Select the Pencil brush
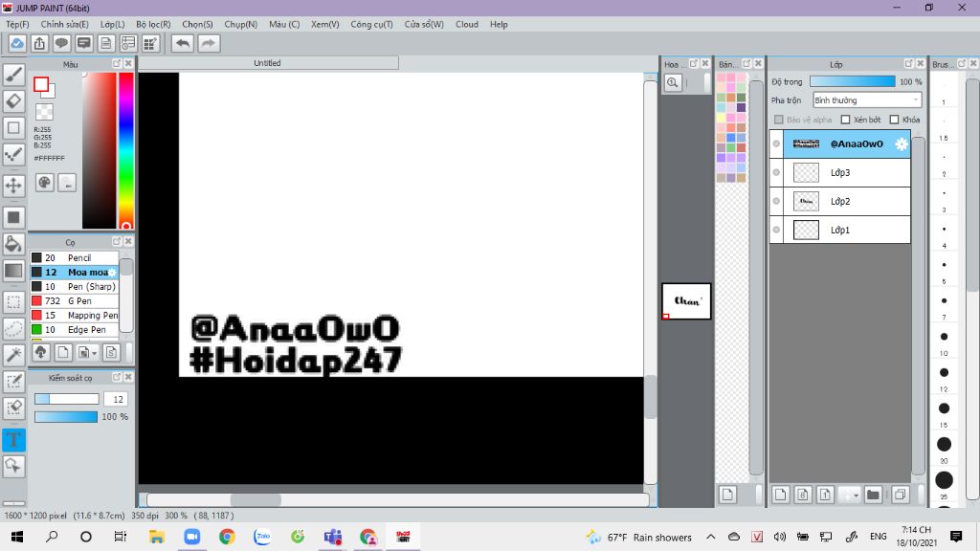This screenshot has width=980, height=551. coord(75,257)
